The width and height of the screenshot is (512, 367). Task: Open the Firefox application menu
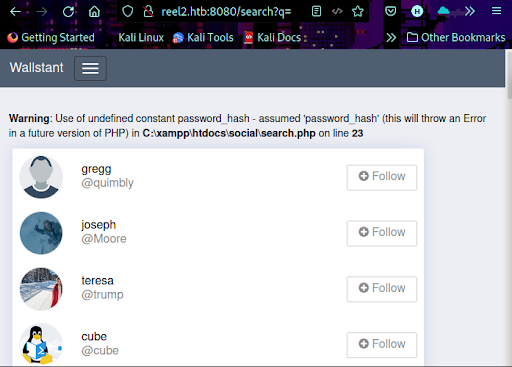pos(496,12)
